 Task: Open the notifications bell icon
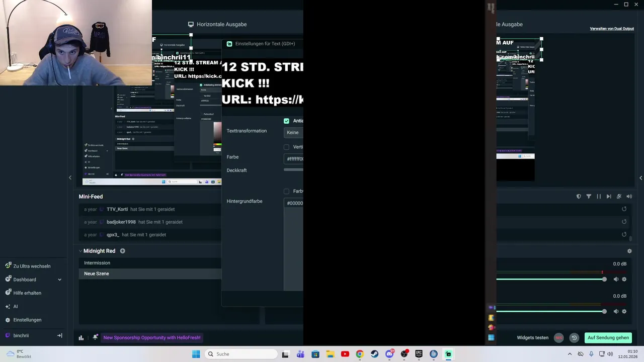pyautogui.click(x=95, y=337)
